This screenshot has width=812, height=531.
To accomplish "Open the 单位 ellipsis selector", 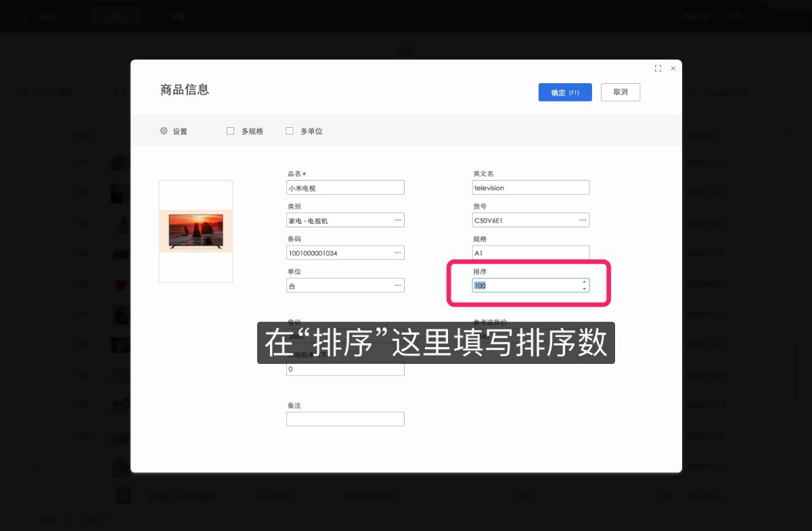I will point(397,285).
